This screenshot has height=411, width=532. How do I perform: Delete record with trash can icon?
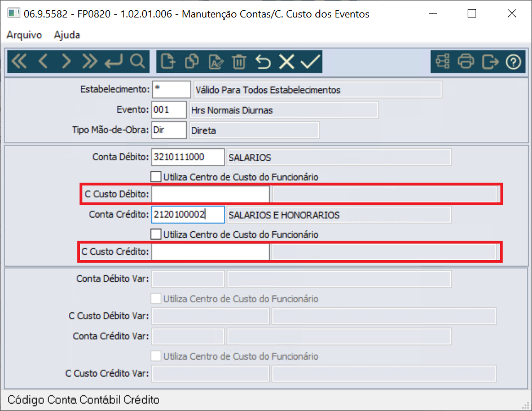pos(239,61)
